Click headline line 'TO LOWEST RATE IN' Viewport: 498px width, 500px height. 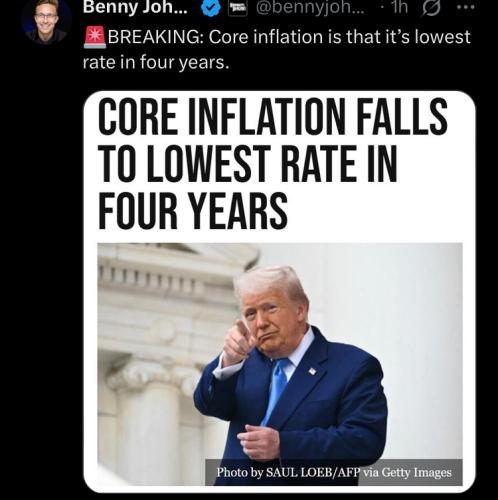tap(247, 164)
